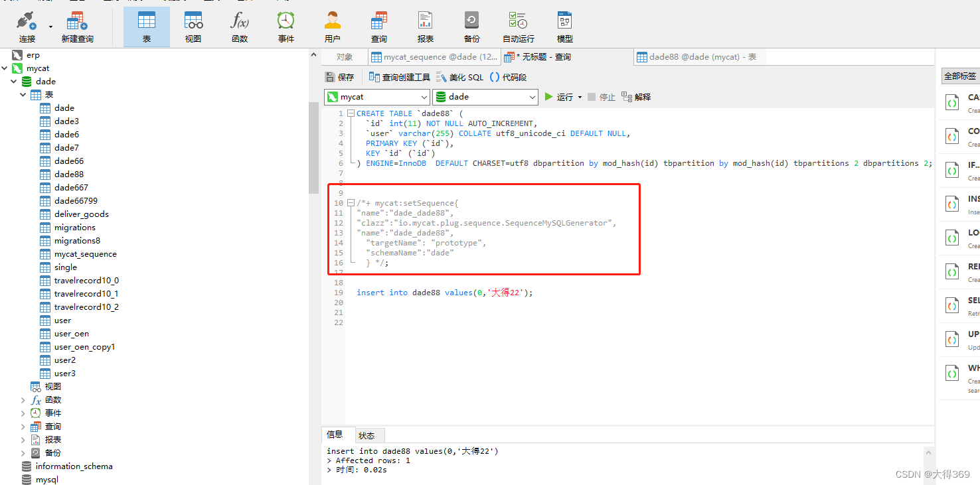The width and height of the screenshot is (980, 485).
Task: Click insert statement on line 19
Action: pyautogui.click(x=444, y=293)
